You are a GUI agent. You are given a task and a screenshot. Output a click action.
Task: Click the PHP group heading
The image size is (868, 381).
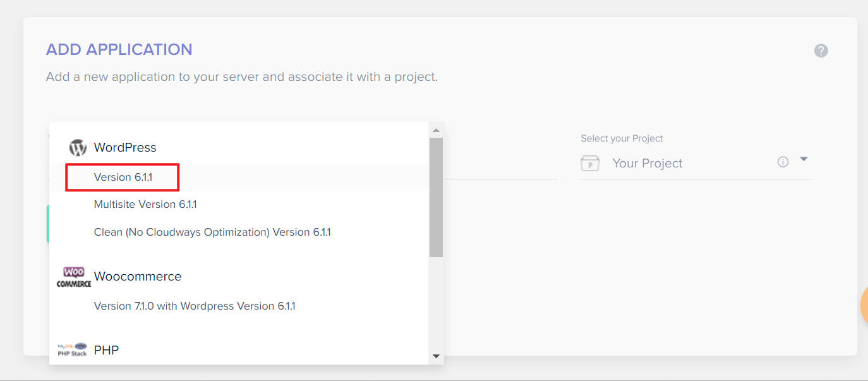106,350
